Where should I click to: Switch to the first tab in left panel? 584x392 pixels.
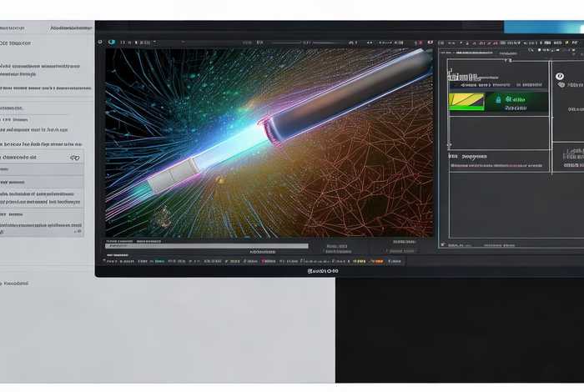click(17, 28)
